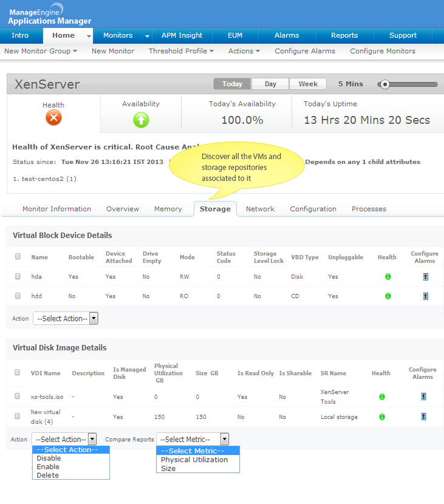
Task: Open Select Action dropdown under Virtual Disk Image
Action: pos(64,439)
